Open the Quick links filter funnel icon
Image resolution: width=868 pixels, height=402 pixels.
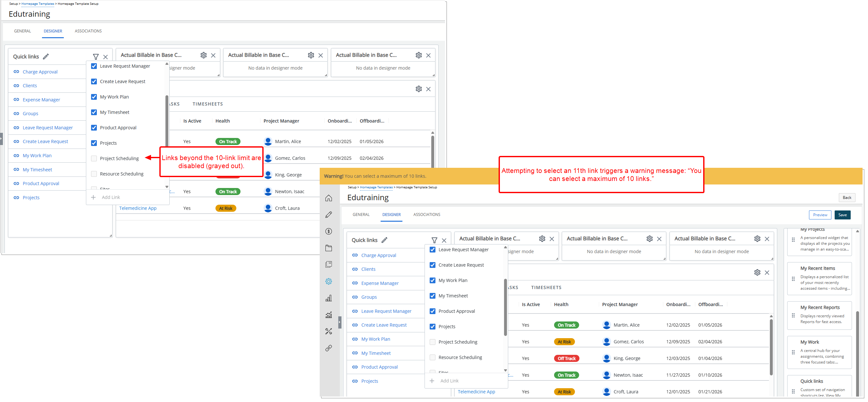(x=434, y=240)
